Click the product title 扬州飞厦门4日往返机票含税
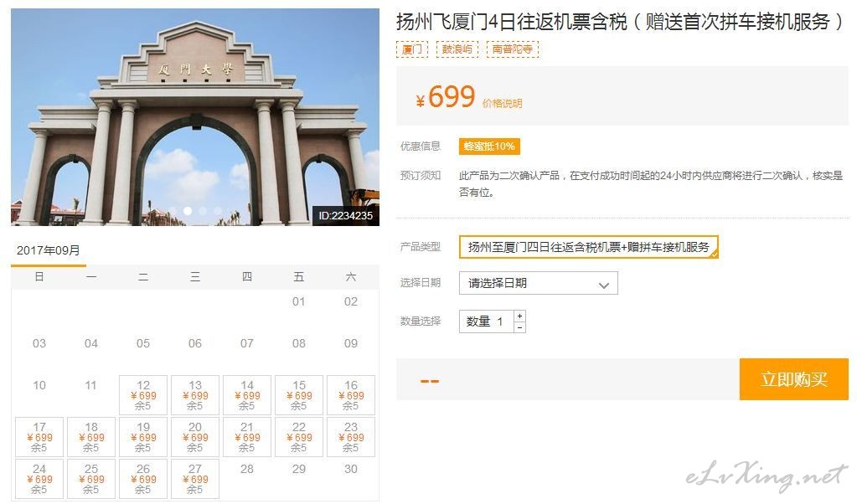The height and width of the screenshot is (504, 857). coord(620,22)
